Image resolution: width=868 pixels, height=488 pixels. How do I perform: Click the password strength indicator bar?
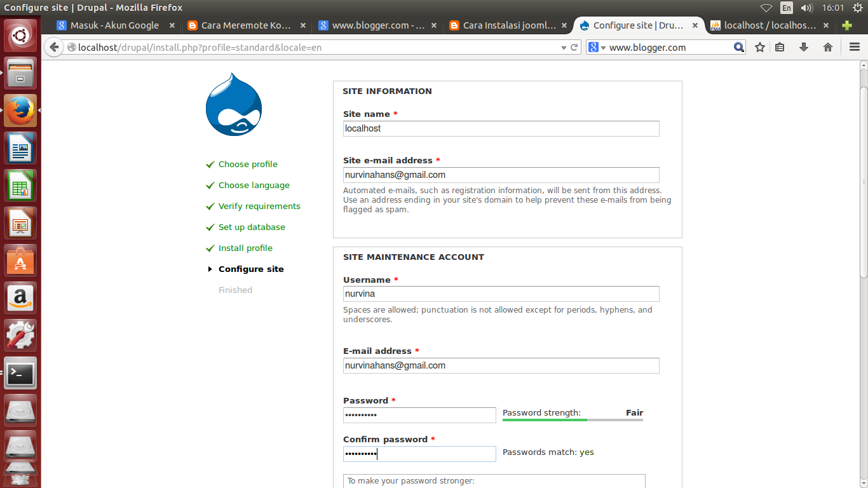573,419
